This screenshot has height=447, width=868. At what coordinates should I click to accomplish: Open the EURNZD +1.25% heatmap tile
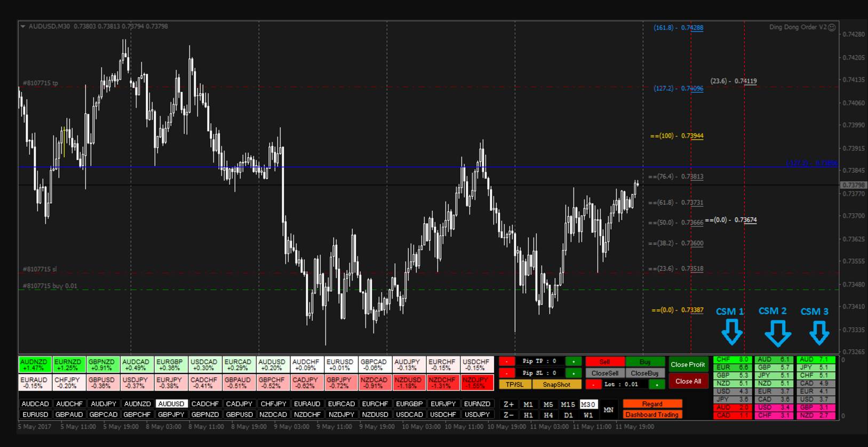[x=69, y=365]
